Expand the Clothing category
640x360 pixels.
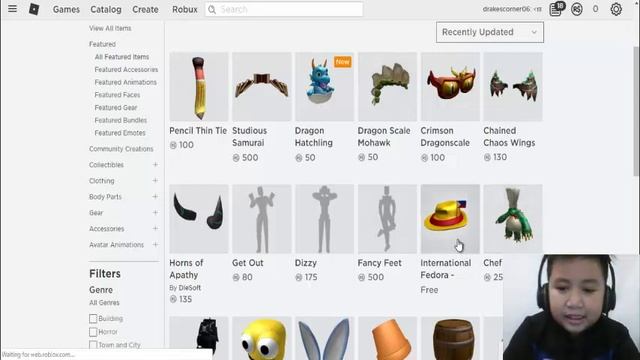(155, 181)
